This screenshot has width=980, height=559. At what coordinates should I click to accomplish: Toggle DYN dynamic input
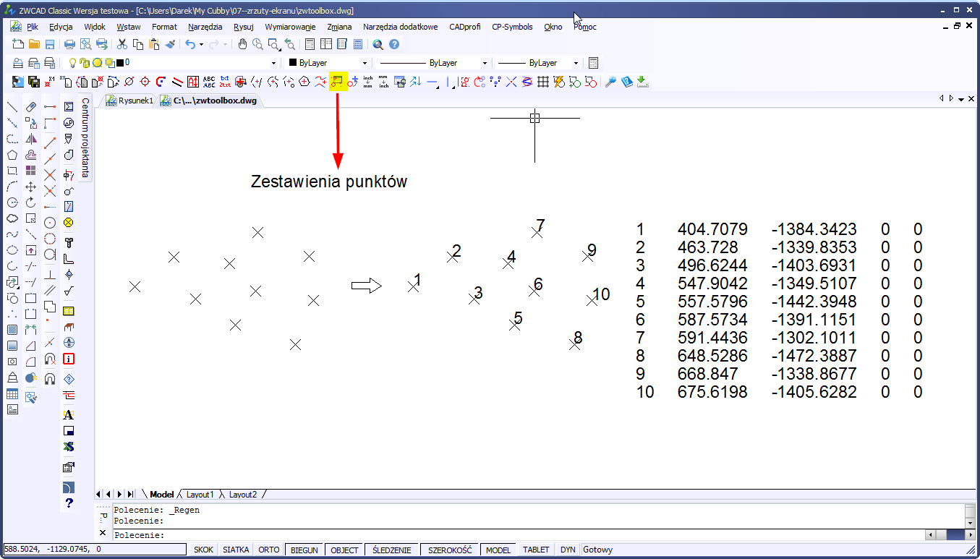568,550
